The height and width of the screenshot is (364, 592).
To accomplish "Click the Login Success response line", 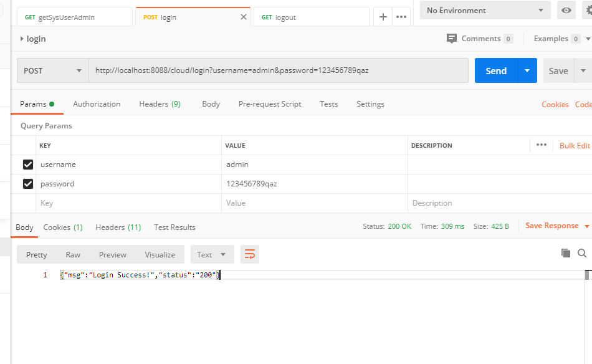I will point(140,275).
